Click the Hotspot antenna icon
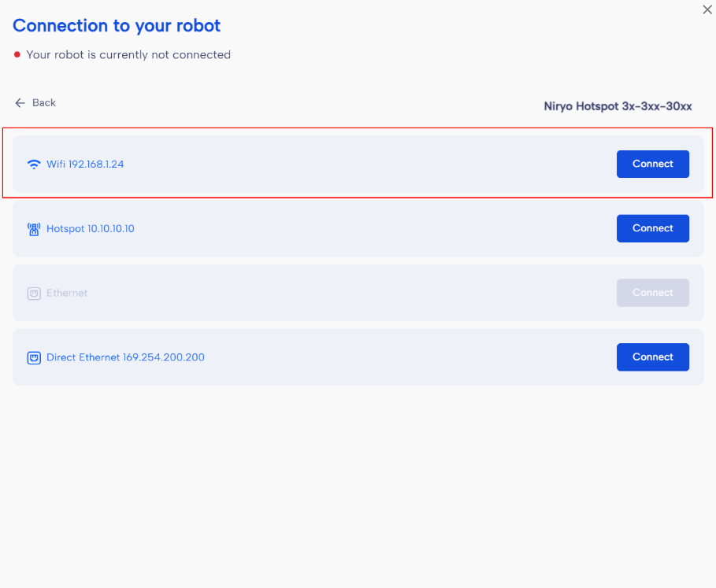The height and width of the screenshot is (588, 716). pos(34,229)
